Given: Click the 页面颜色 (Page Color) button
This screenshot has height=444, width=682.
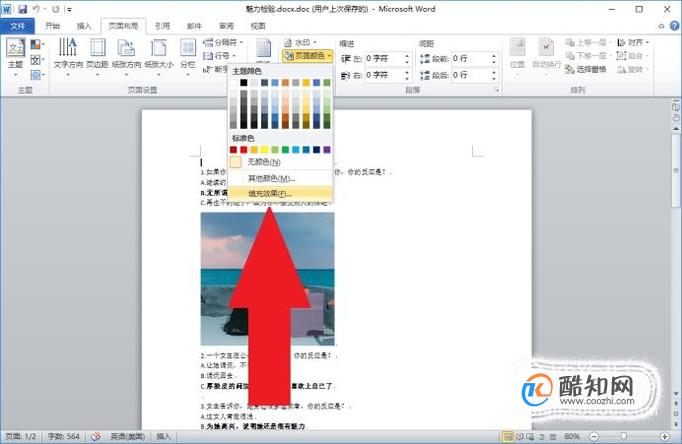Looking at the screenshot, I should click(x=308, y=56).
